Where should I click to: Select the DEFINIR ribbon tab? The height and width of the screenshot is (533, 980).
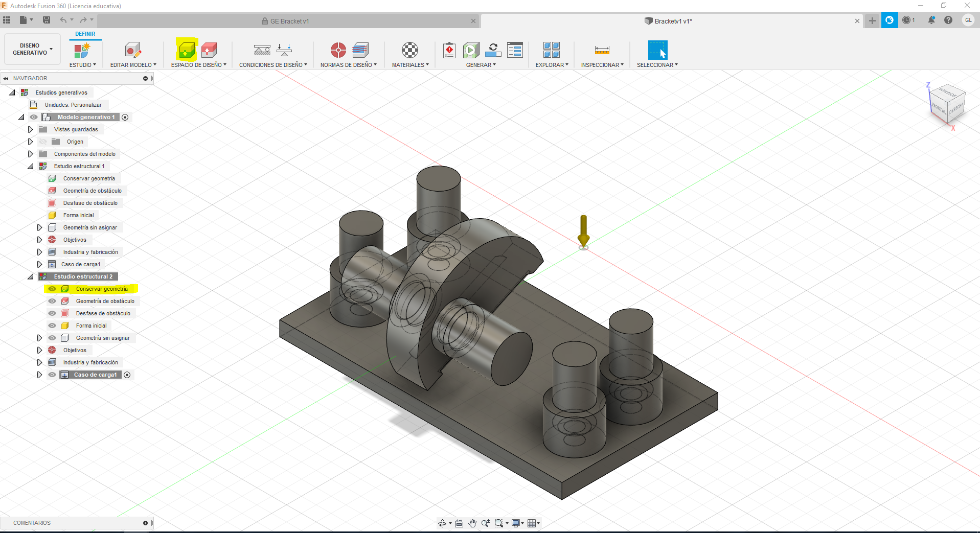pyautogui.click(x=85, y=34)
